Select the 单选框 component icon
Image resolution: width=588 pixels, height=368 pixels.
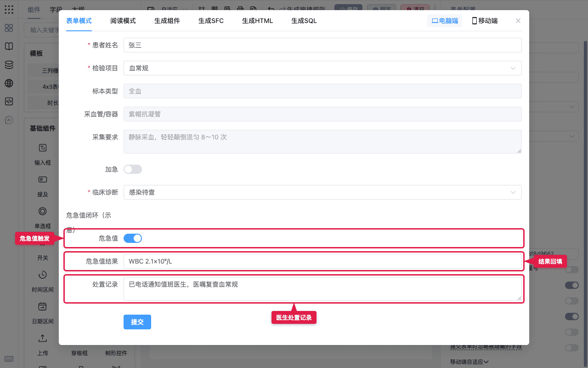click(43, 211)
